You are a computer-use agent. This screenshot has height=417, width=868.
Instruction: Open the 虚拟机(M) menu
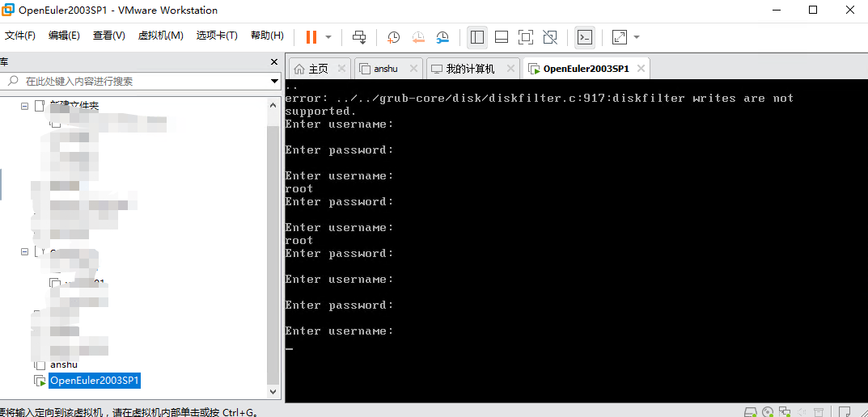tap(161, 36)
